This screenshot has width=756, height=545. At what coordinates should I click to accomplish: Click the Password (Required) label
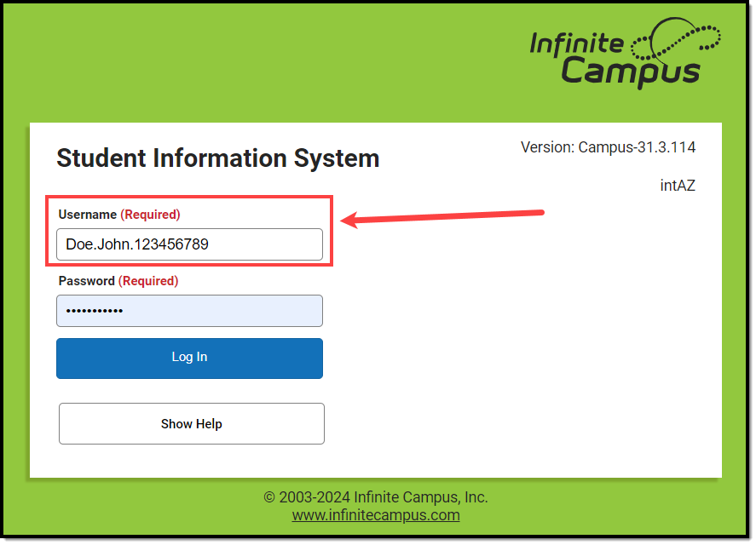point(118,281)
